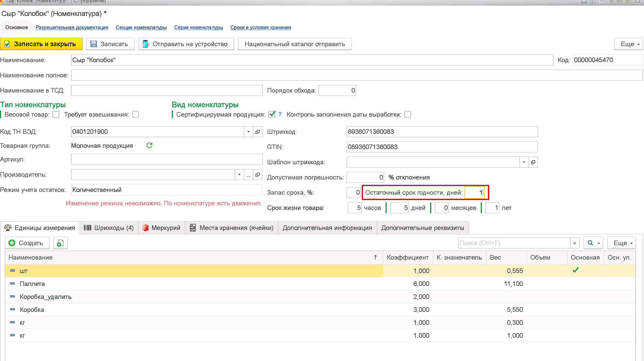Open the Код ТН ВЭД linked item icon
Screen dimensions: 644x361
258,132
